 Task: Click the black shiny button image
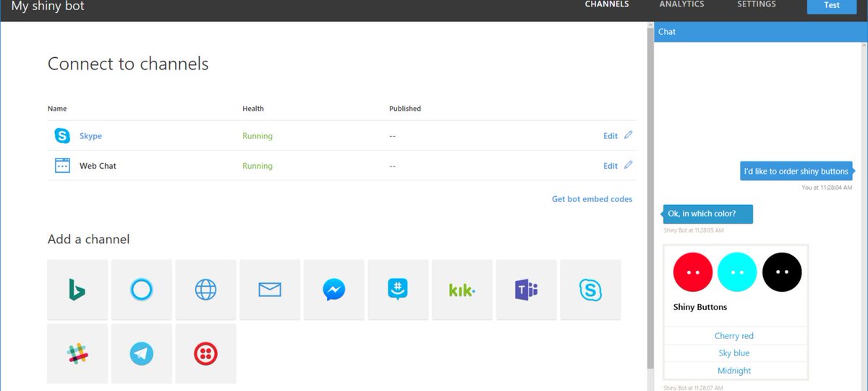(x=782, y=272)
